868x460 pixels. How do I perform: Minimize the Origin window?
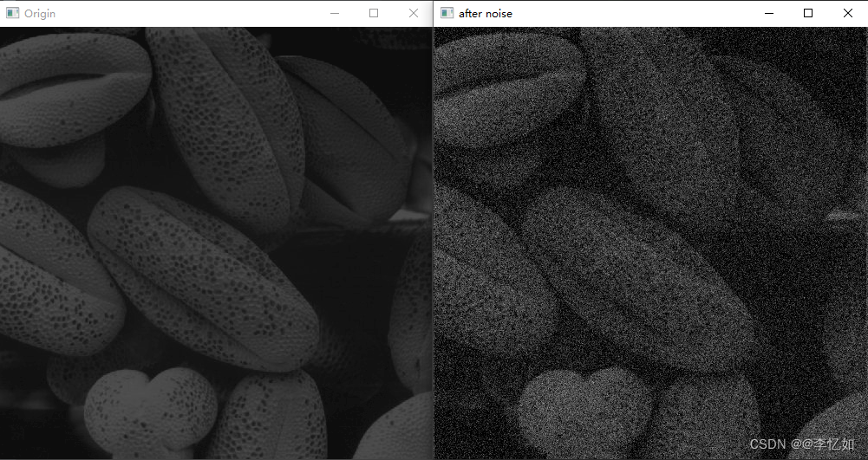[x=335, y=13]
